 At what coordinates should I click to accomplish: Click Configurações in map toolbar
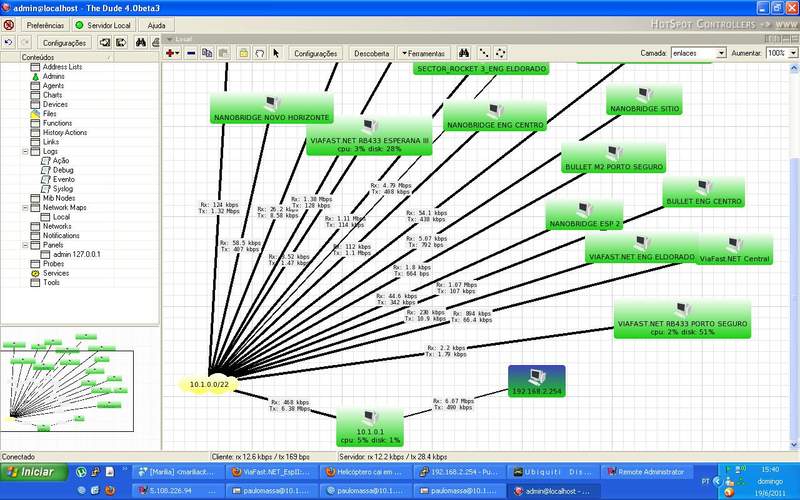[315, 53]
